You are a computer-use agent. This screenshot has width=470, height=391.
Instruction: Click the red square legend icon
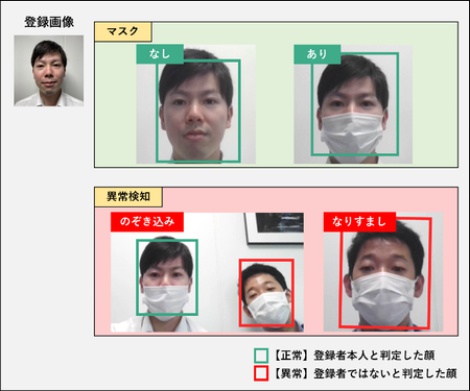[x=261, y=373]
